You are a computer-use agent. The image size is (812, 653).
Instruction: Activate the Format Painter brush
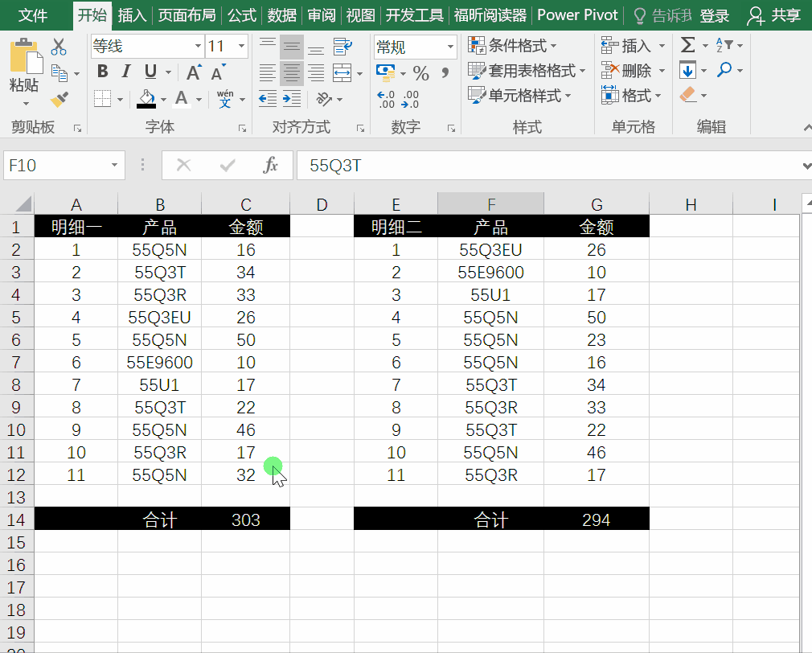coord(59,98)
